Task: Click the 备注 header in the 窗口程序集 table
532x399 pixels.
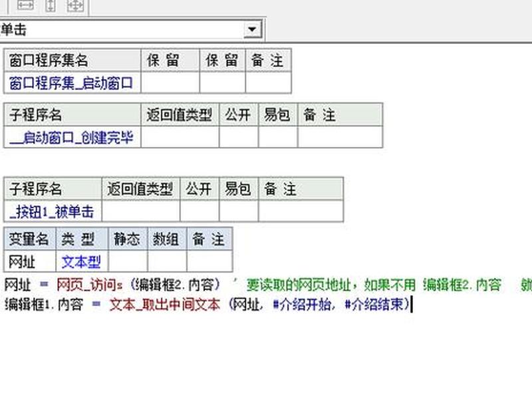Action: tap(268, 61)
